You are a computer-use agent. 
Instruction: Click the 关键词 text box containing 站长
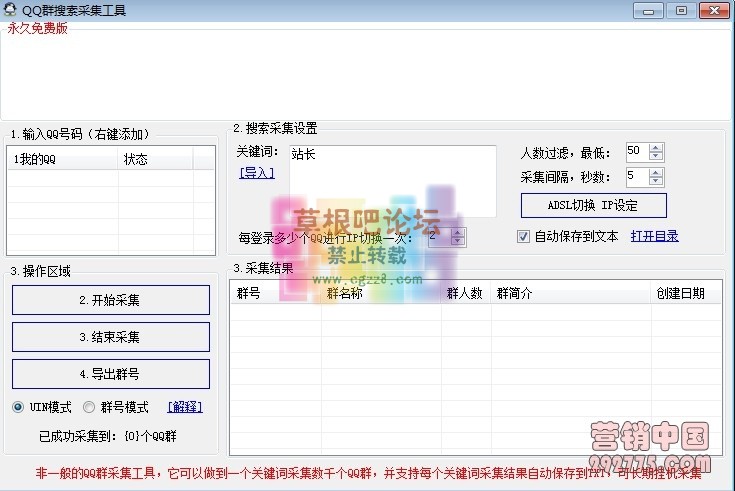tap(393, 181)
